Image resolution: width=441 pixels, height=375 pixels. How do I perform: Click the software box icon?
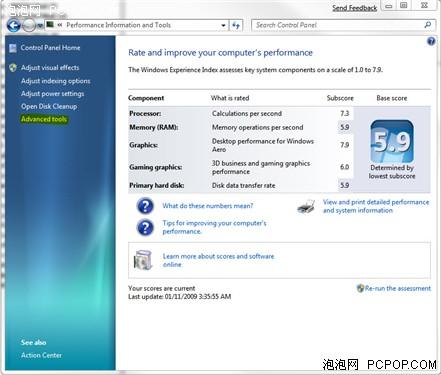[143, 260]
